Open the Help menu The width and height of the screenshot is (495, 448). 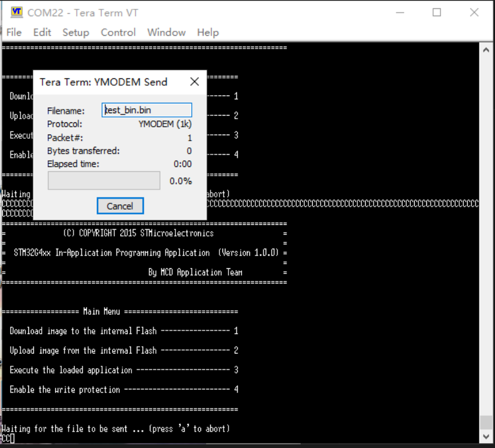[x=208, y=33]
